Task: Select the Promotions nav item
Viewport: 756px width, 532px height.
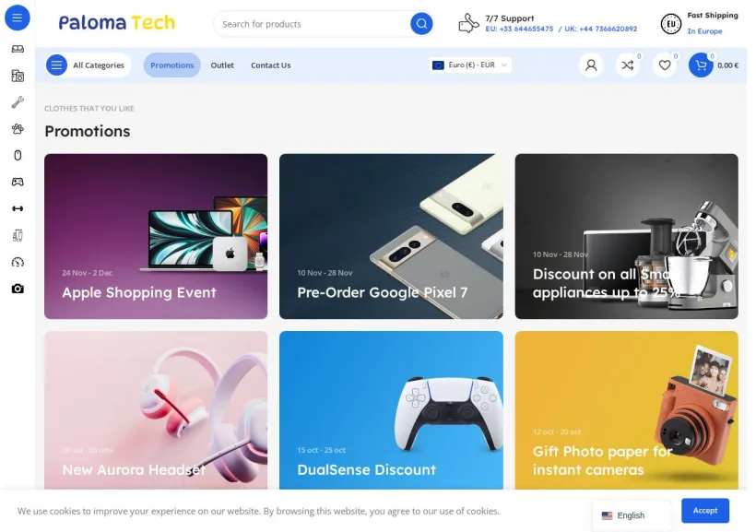Action: [x=172, y=65]
